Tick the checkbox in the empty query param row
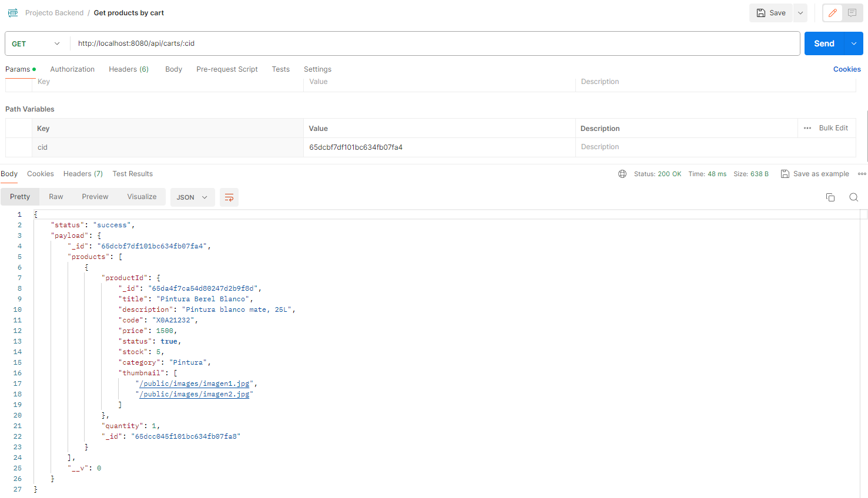 [19, 82]
